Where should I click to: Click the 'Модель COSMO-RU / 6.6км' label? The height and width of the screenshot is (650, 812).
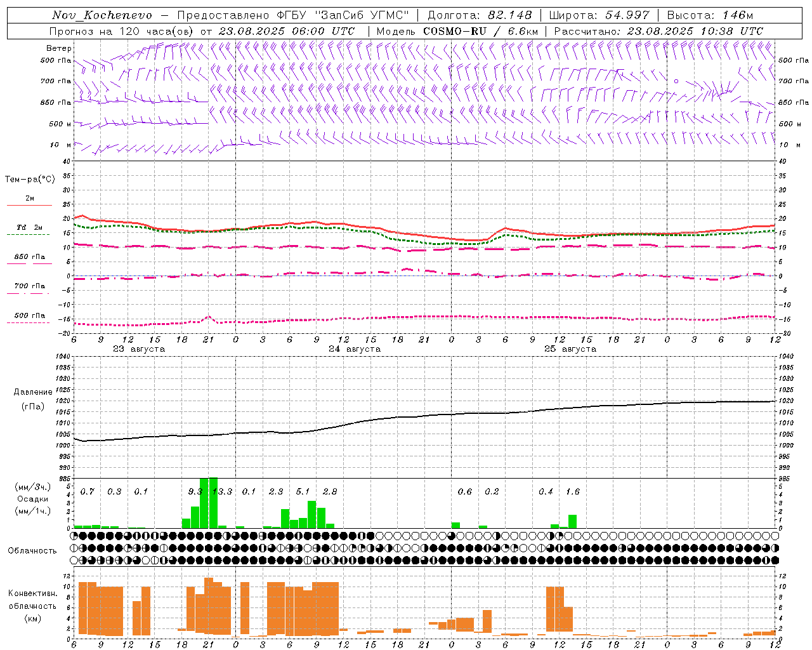457,31
